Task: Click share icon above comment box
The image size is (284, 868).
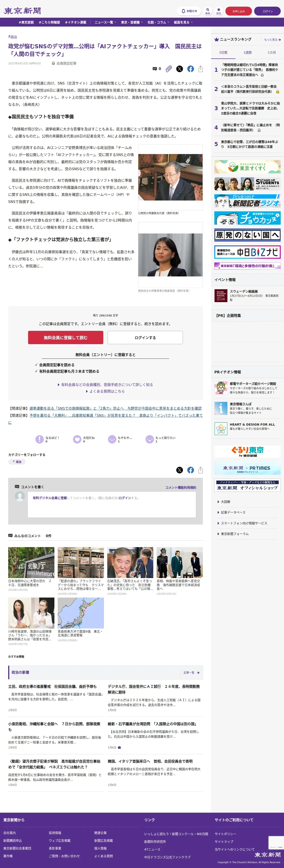Action: pyautogui.click(x=200, y=470)
